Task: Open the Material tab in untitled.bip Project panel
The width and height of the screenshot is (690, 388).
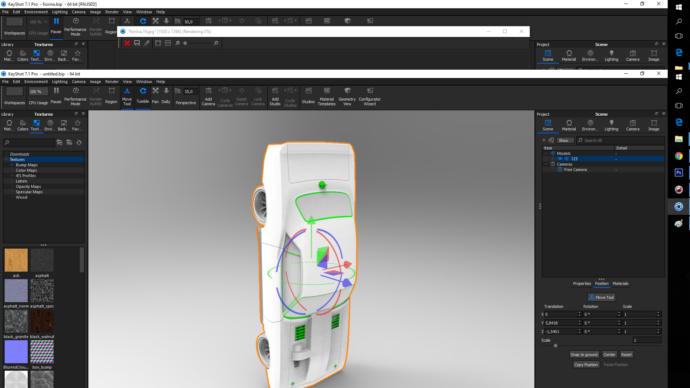Action: coord(569,125)
